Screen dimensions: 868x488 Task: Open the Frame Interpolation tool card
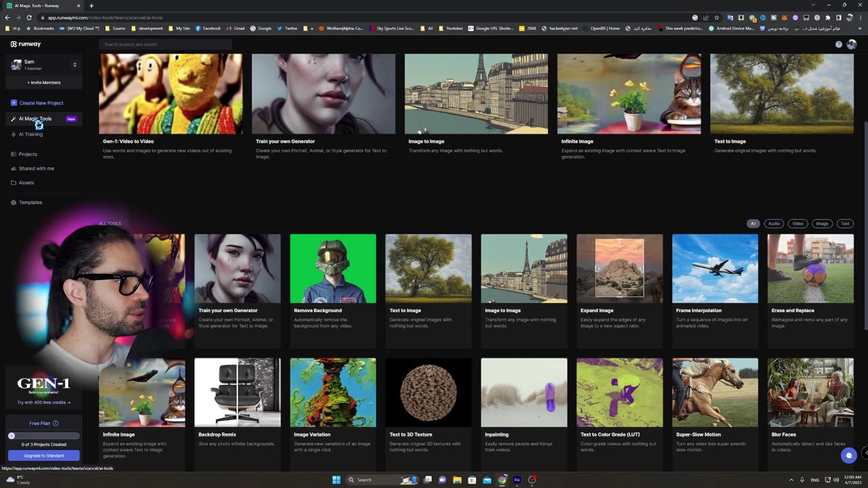point(715,291)
